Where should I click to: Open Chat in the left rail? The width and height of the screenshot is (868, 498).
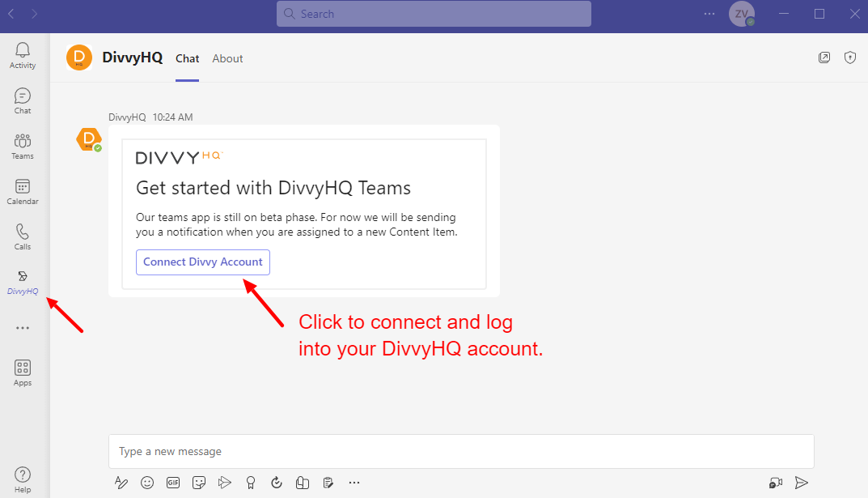pos(22,101)
